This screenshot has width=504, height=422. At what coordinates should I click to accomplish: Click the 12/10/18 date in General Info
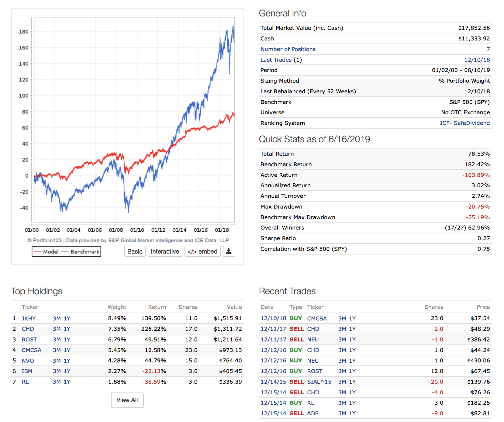[x=477, y=60]
